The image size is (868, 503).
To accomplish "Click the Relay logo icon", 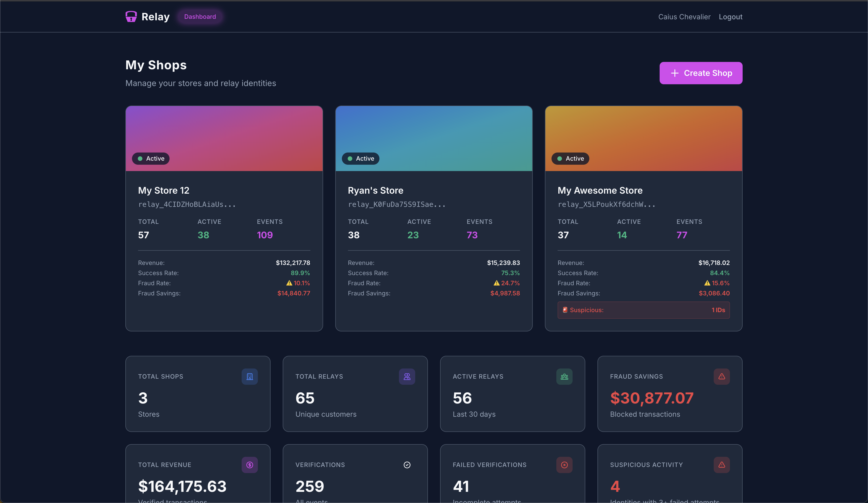I will coord(131,16).
